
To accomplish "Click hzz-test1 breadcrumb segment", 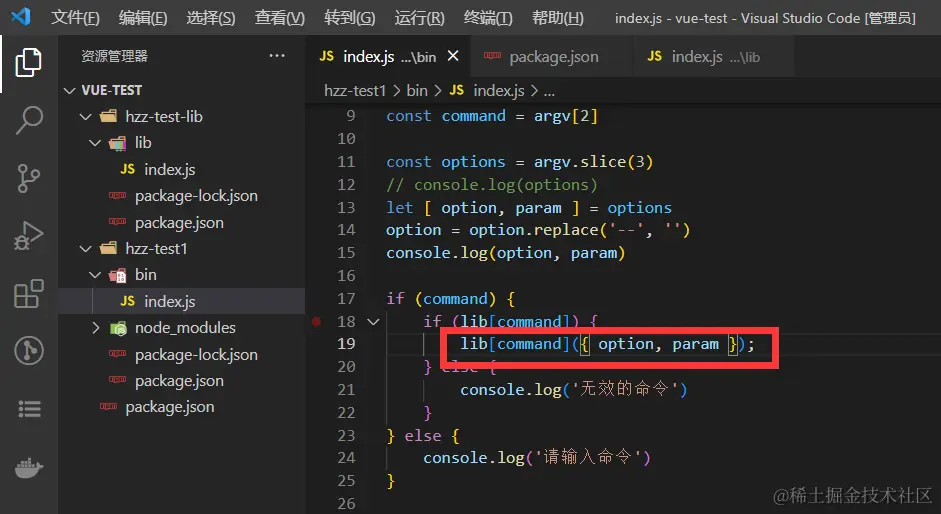I will coord(355,91).
